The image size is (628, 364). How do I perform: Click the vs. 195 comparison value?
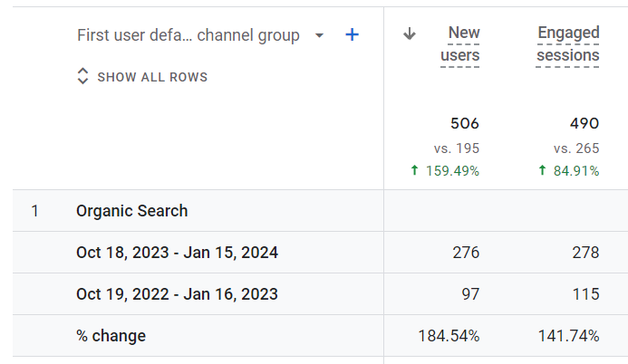click(x=457, y=148)
